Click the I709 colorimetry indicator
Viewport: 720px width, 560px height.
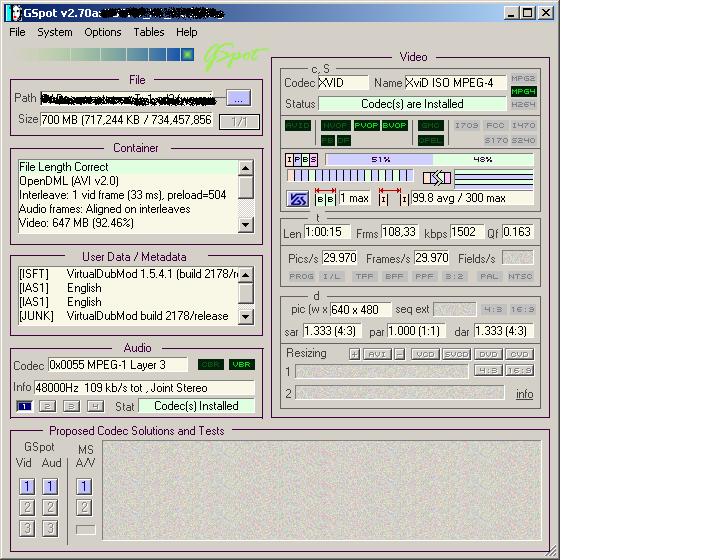click(466, 125)
